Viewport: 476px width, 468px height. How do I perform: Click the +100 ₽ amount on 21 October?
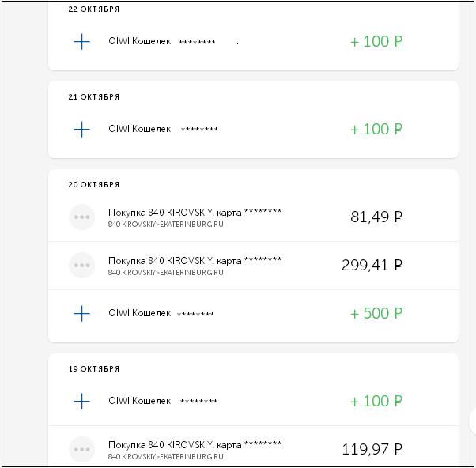[376, 130]
